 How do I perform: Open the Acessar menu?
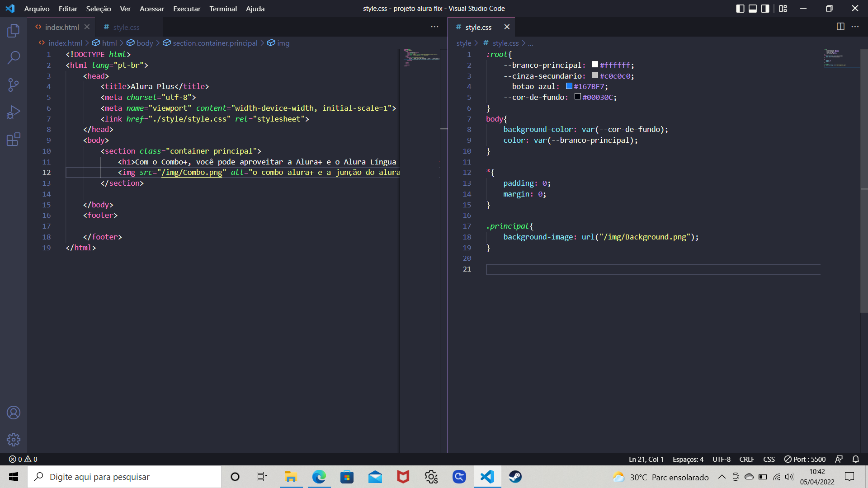(x=152, y=9)
